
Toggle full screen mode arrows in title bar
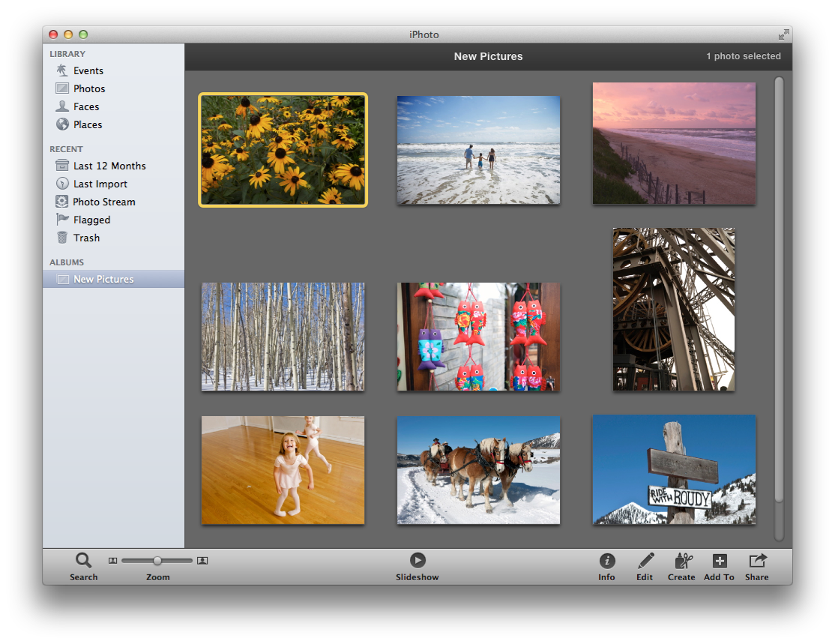click(x=783, y=34)
